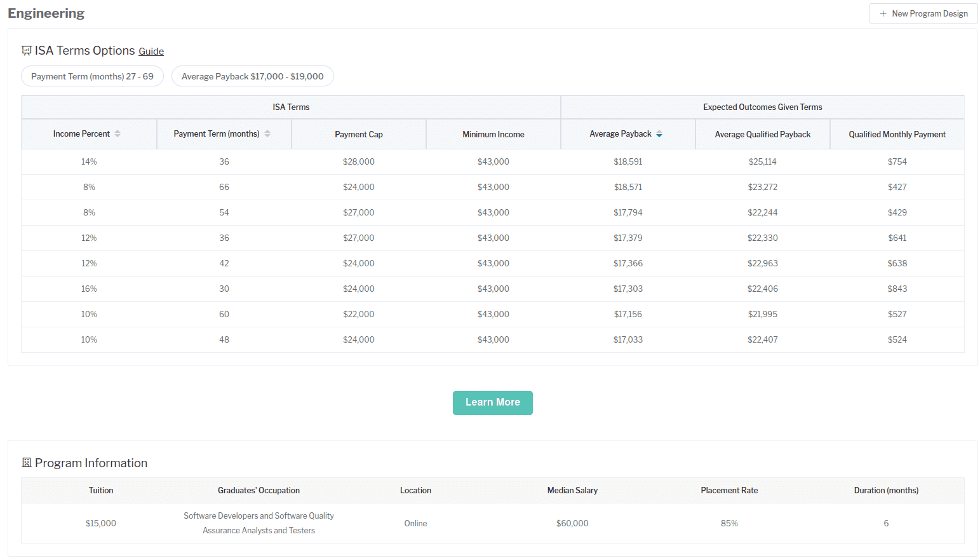Viewport: 980px width, 560px height.
Task: Click the Program Information building icon
Action: 27,463
